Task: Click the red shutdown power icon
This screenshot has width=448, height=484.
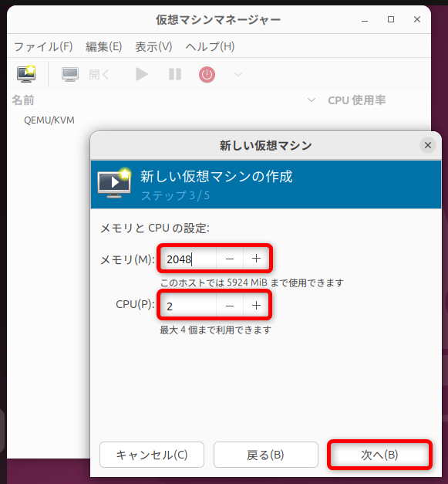Action: pyautogui.click(x=207, y=74)
